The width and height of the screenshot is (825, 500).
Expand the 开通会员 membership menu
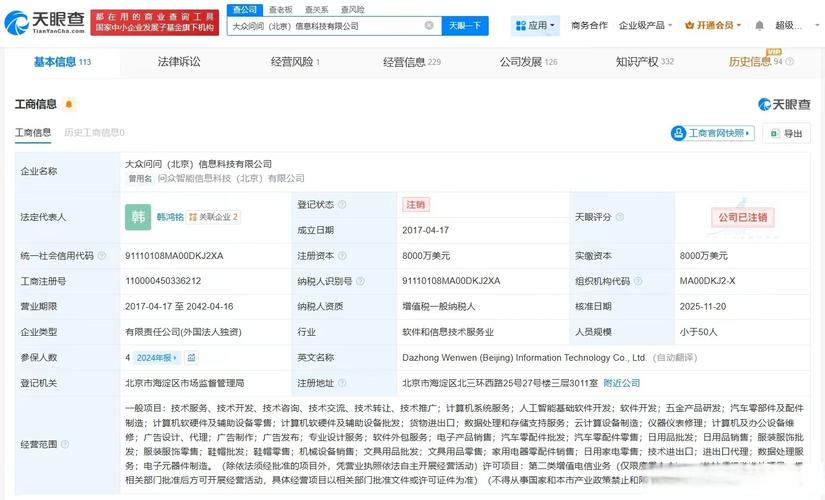[x=713, y=25]
